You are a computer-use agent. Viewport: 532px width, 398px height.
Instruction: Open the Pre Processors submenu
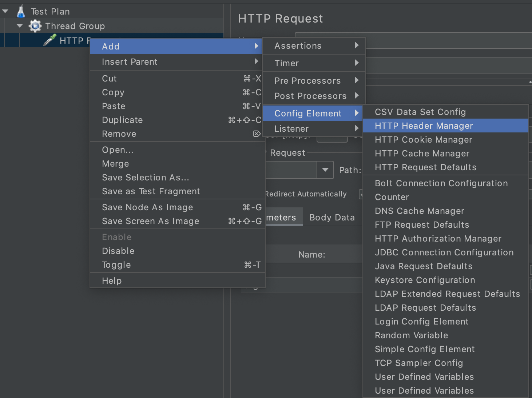coord(314,81)
